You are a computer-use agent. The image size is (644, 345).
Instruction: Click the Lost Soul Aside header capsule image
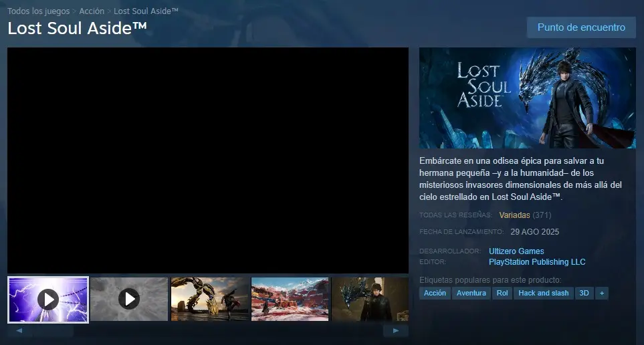point(528,98)
